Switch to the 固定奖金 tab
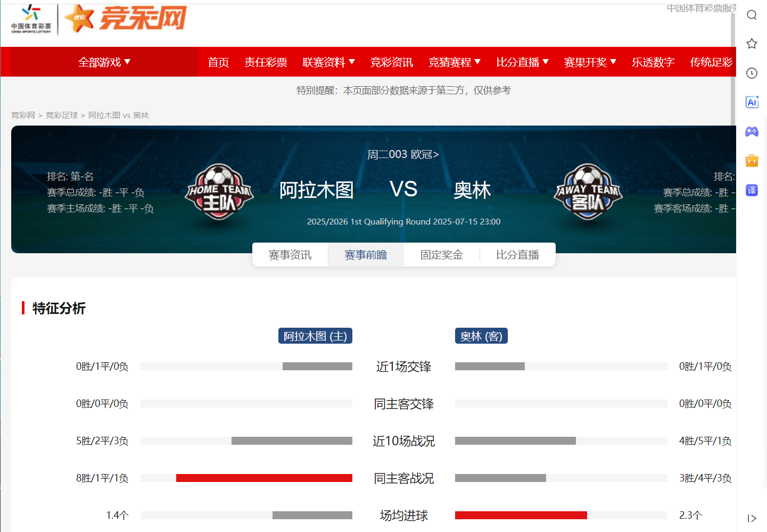 tap(442, 255)
